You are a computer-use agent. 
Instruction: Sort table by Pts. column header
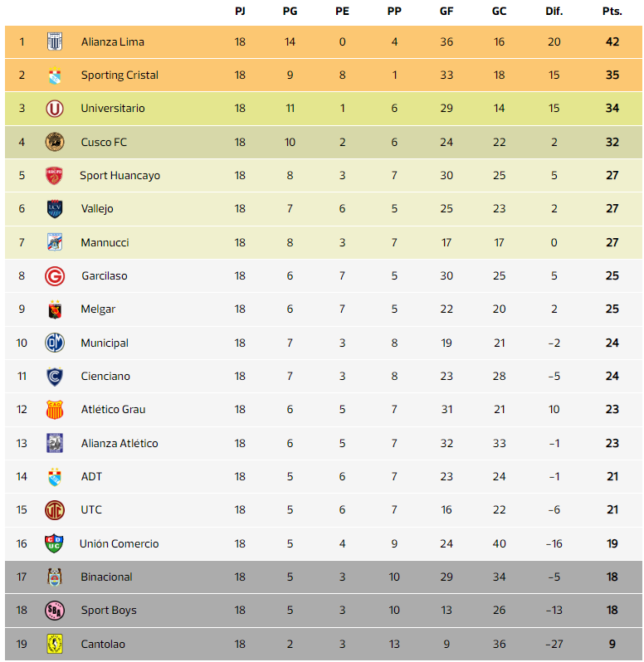(612, 12)
